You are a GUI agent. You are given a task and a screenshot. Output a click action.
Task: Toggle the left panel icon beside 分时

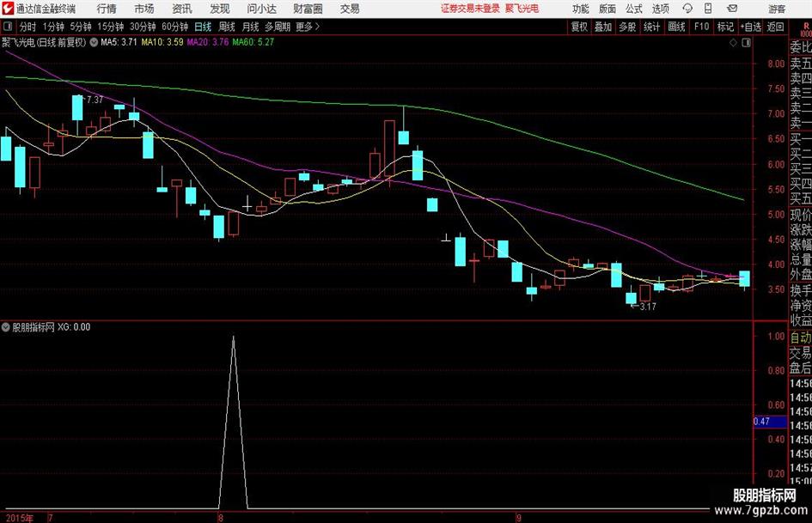(7, 27)
